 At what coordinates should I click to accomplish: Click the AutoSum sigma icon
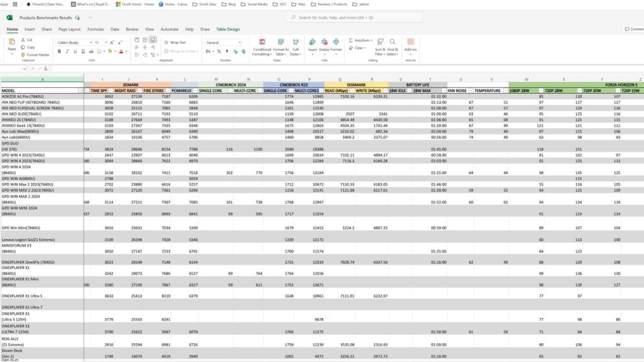pyautogui.click(x=351, y=40)
